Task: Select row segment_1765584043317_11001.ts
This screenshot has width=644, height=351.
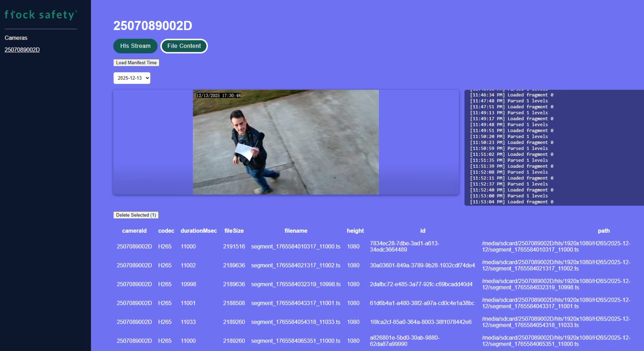Action: [x=295, y=303]
